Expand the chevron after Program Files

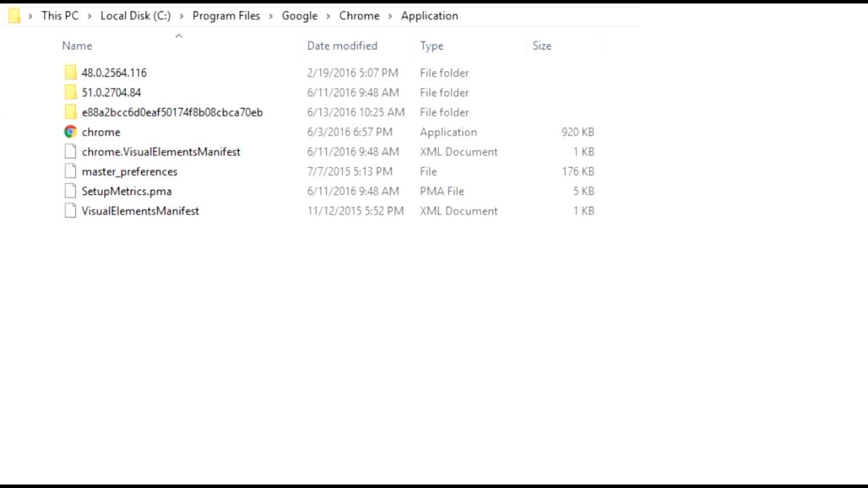271,16
